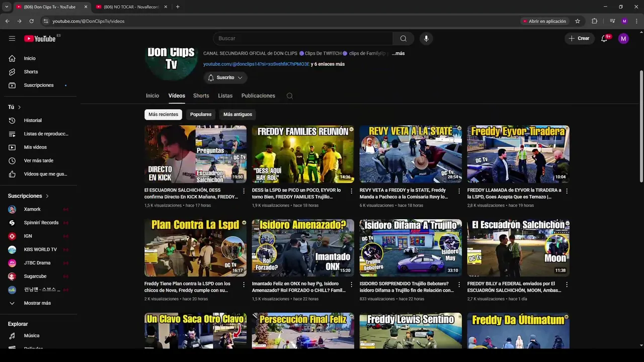
Task: Click the YouTube search input field
Action: point(303,39)
